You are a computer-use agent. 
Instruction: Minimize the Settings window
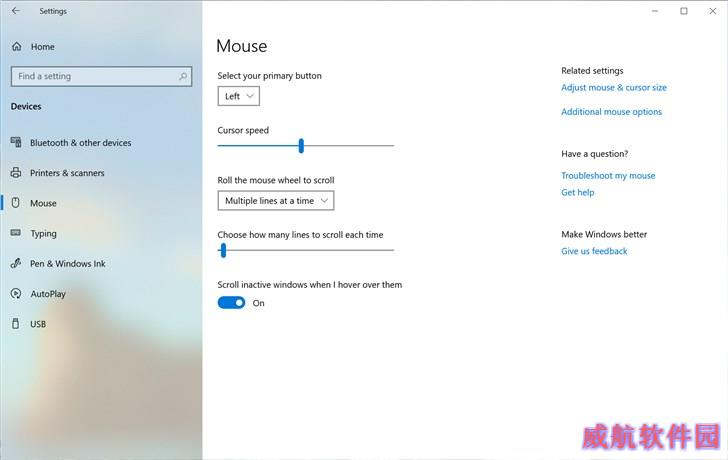tap(655, 11)
